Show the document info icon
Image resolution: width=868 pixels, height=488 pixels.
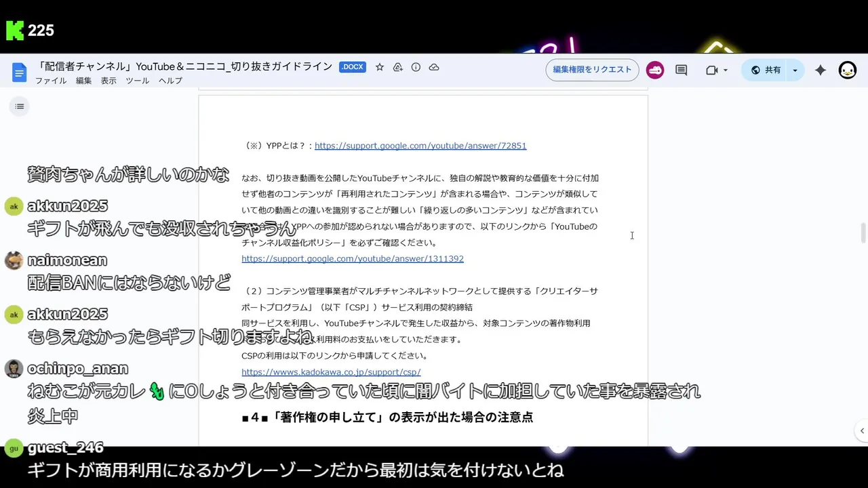click(x=416, y=67)
